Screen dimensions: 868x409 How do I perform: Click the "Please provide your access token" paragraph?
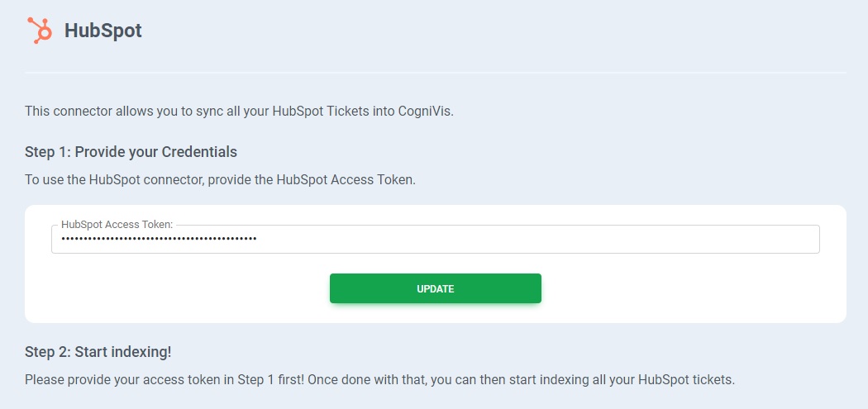pyautogui.click(x=379, y=380)
